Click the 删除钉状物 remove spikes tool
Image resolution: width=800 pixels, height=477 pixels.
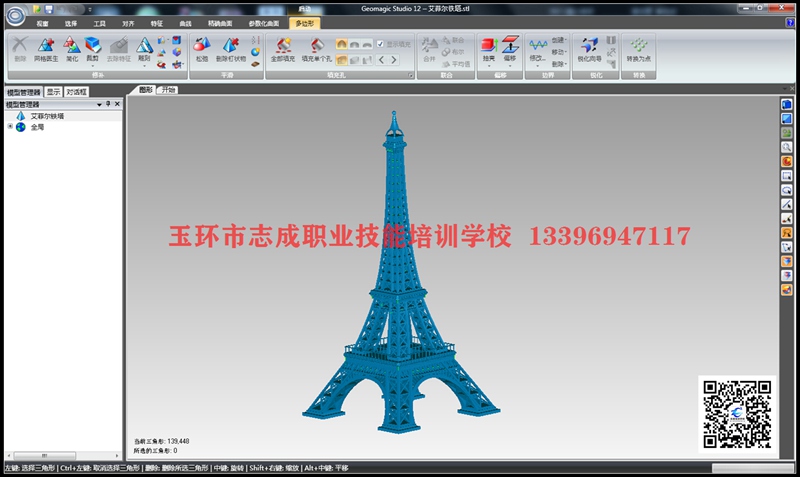231,49
